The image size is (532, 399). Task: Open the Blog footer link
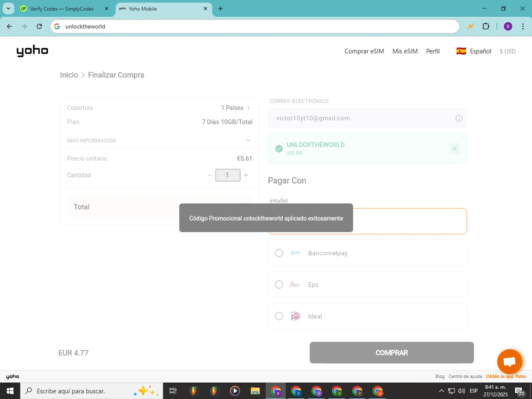[x=440, y=376]
